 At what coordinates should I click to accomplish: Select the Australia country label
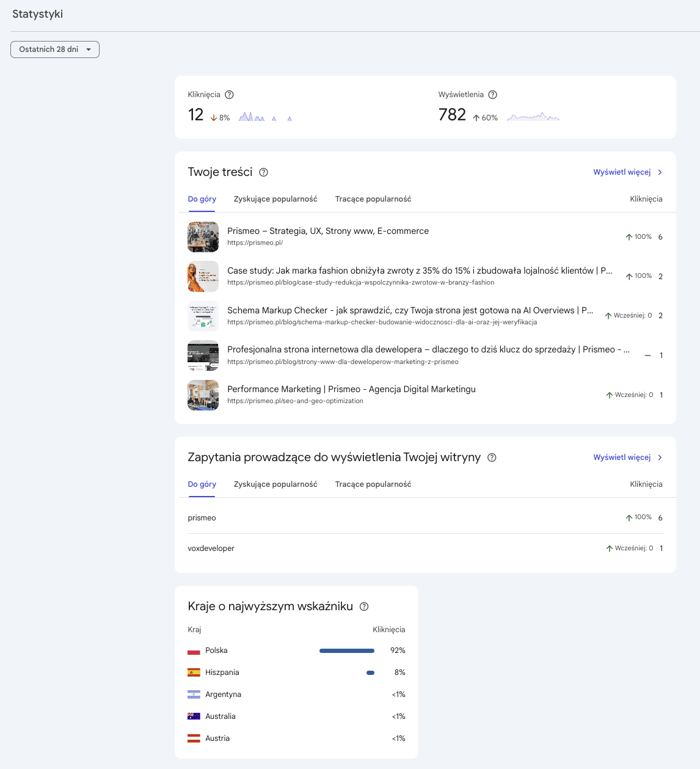pos(221,716)
